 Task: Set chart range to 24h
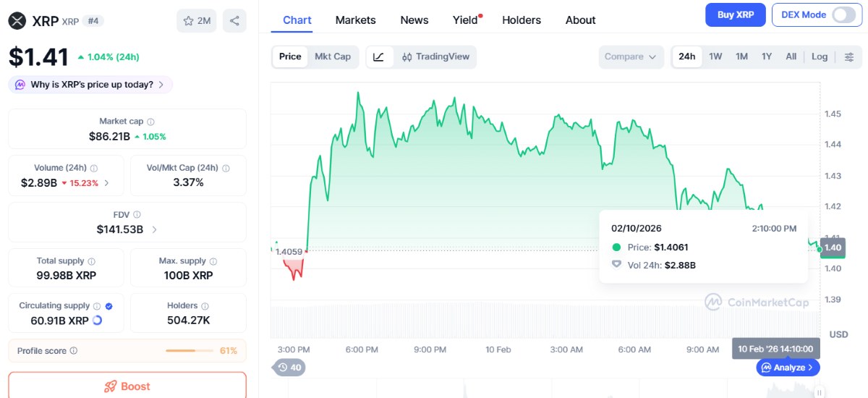(687, 56)
